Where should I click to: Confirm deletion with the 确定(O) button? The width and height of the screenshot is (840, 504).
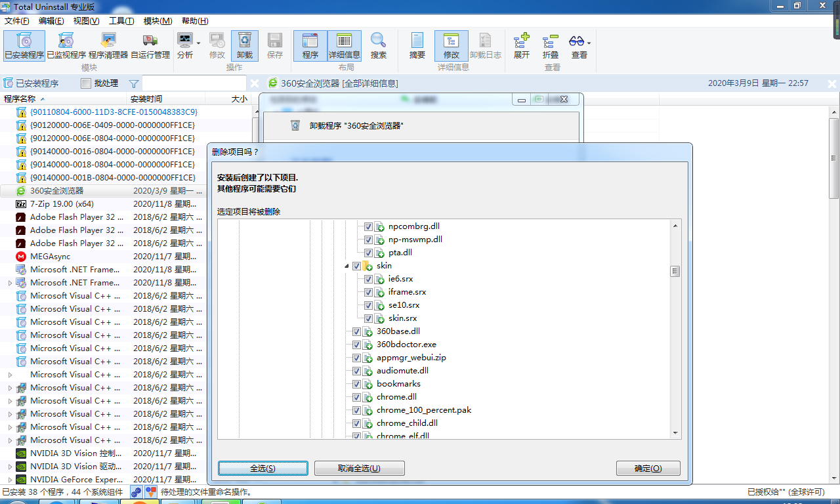pos(648,468)
